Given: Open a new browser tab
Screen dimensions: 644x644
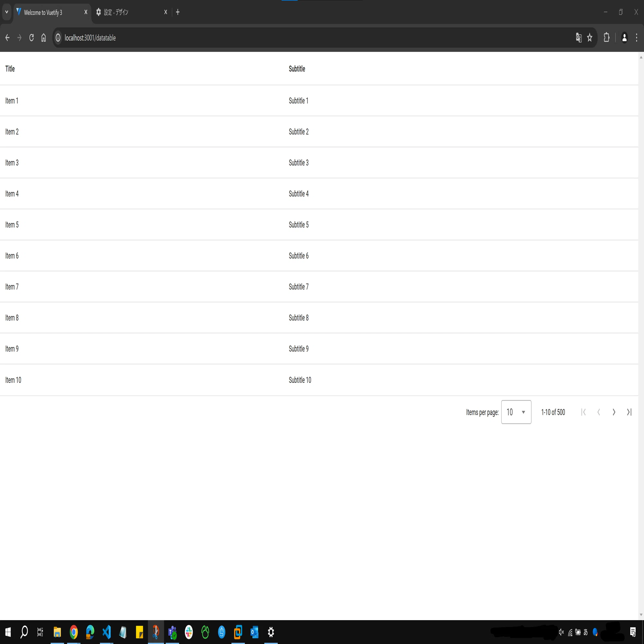Looking at the screenshot, I should 178,12.
